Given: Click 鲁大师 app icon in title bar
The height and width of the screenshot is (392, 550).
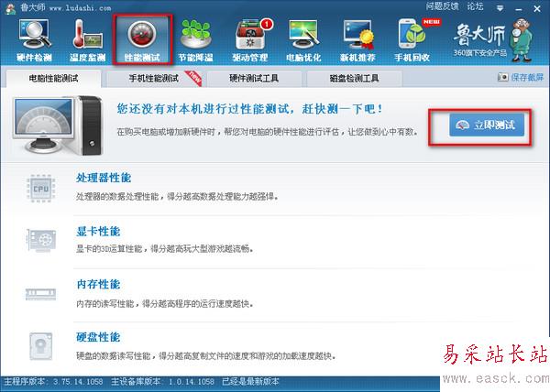Looking at the screenshot, I should [x=10, y=8].
